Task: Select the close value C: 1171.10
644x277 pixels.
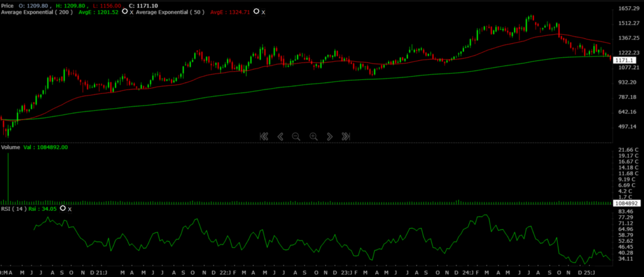Action: [143, 6]
